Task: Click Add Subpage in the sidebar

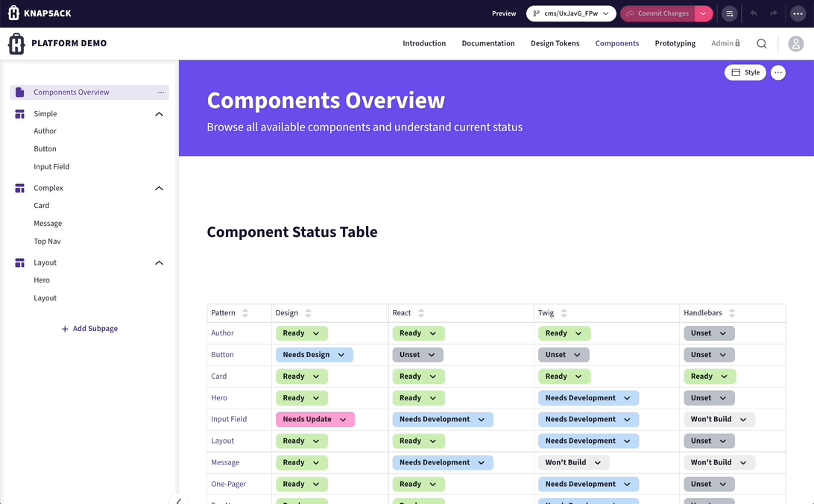Action: [x=89, y=328]
